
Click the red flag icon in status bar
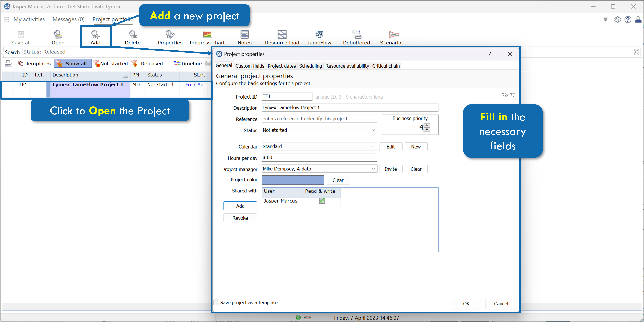(x=307, y=317)
